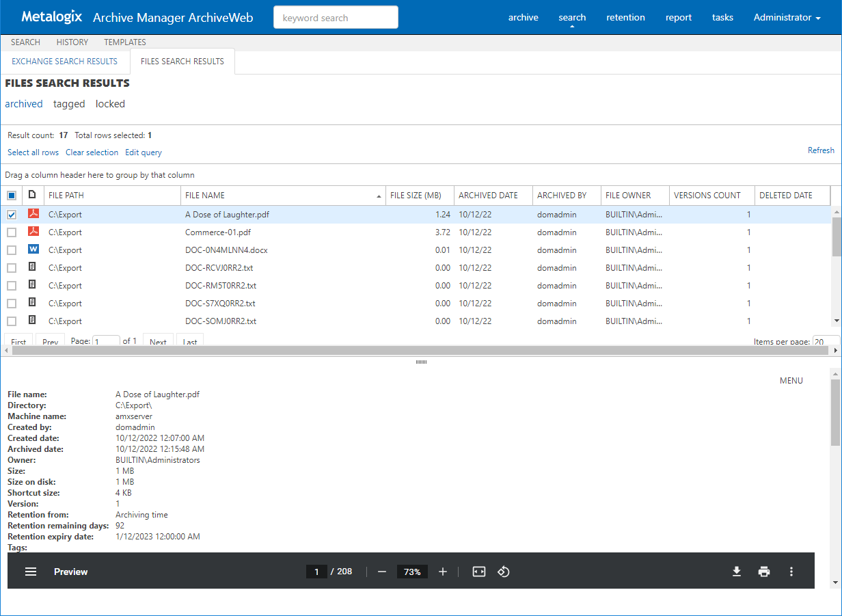Viewport: 842px width, 616px height.
Task: Rotate the PDF preview counterclockwise
Action: pos(504,572)
